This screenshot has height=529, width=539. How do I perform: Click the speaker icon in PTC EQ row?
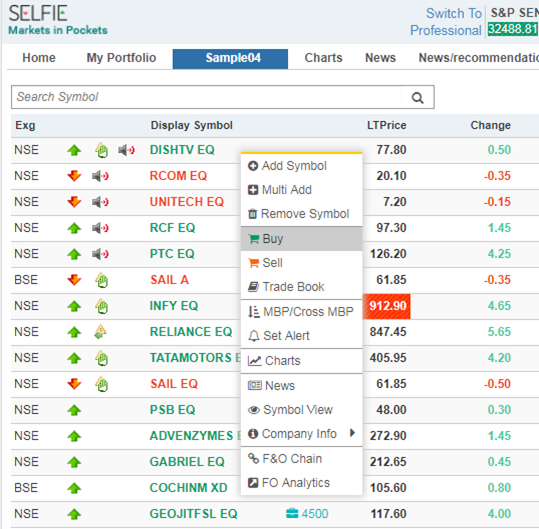pyautogui.click(x=100, y=254)
